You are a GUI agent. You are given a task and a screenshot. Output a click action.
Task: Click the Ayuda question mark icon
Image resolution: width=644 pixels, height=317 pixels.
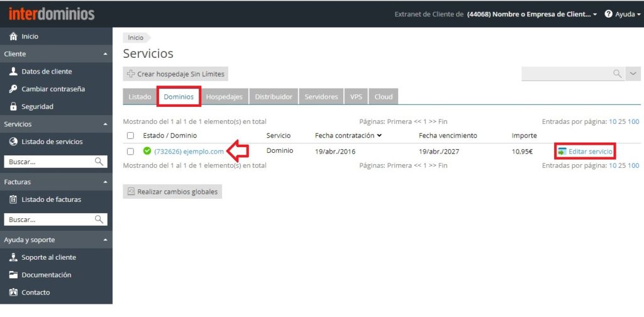pos(609,14)
